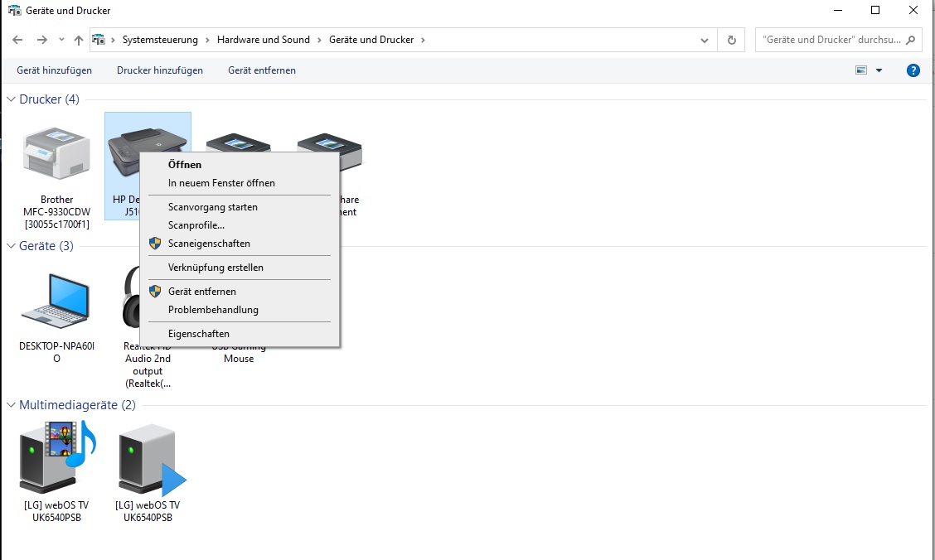Screen dimensions: 935x560
Task: Click Gerät entfernen toolbar button
Action: (x=262, y=70)
